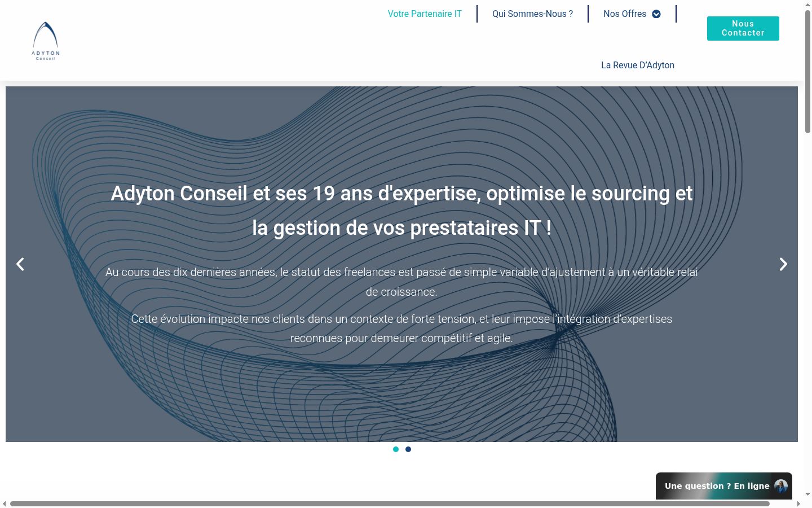Select the first carousel slide dot
The height and width of the screenshot is (508, 812).
pos(396,449)
